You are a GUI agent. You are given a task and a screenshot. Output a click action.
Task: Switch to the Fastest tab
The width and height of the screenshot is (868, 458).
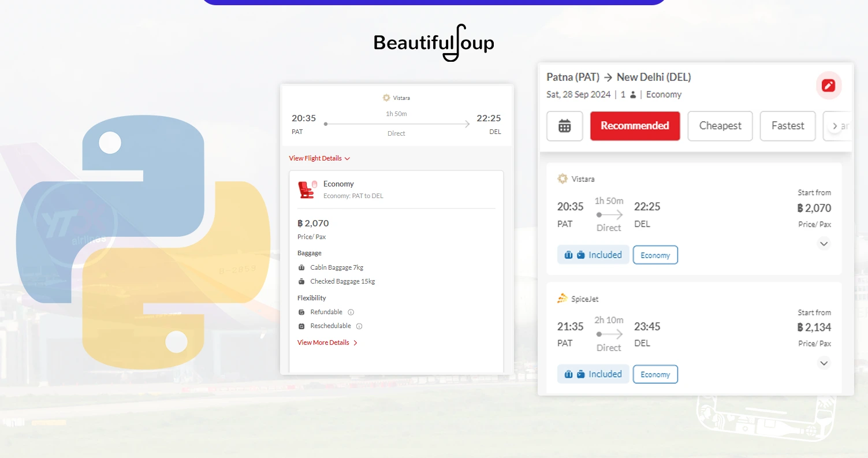[x=787, y=126]
